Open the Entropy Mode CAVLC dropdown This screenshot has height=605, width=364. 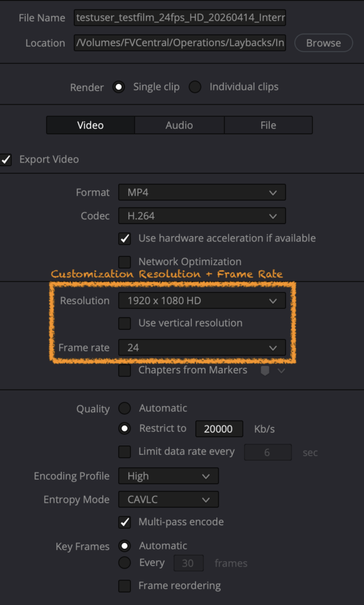168,500
